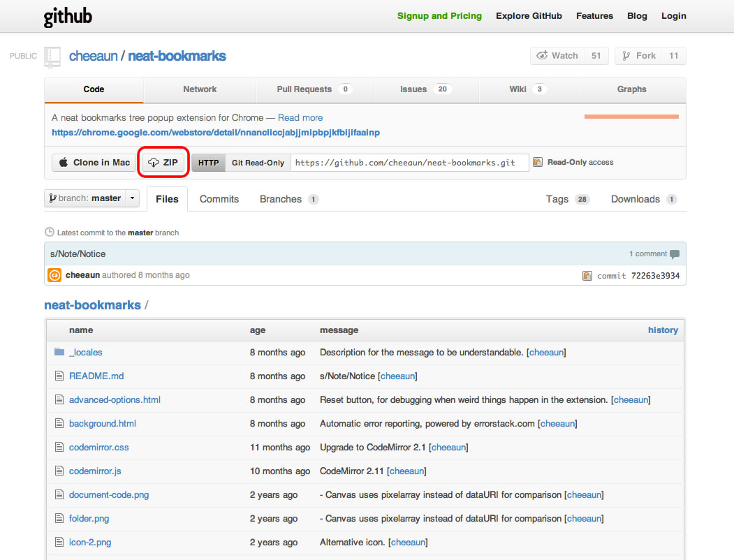
Task: Click the cheeaun avatar icon in commit row
Action: coord(54,275)
